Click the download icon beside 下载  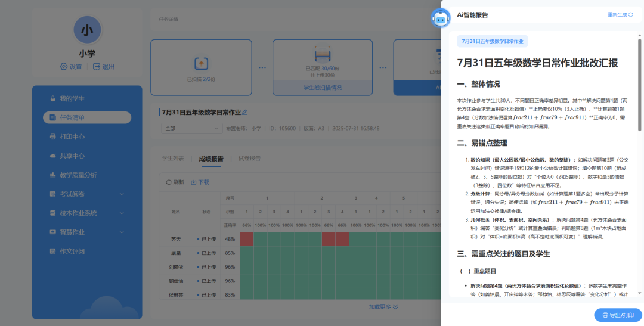(194, 182)
